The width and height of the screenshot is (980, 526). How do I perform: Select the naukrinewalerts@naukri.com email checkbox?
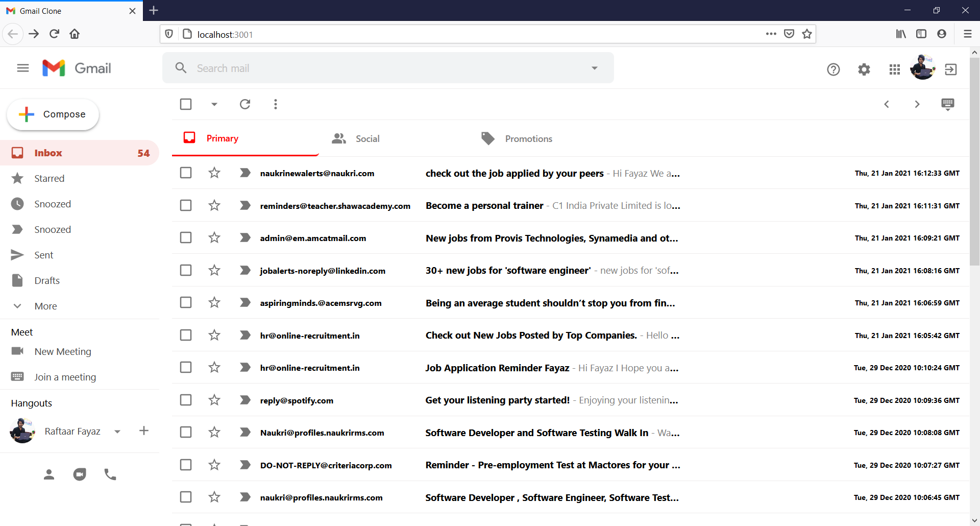(186, 173)
